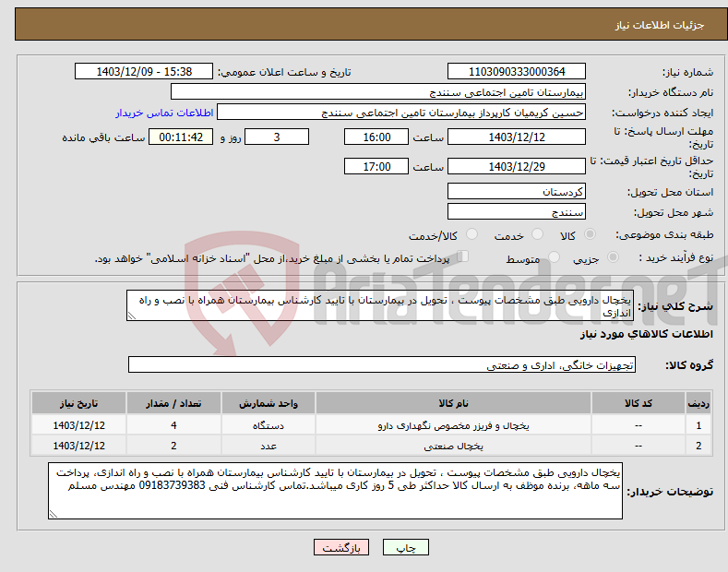The width and height of the screenshot is (728, 572).
Task: Click the نام دستگاه خریدار field
Action: point(378,92)
